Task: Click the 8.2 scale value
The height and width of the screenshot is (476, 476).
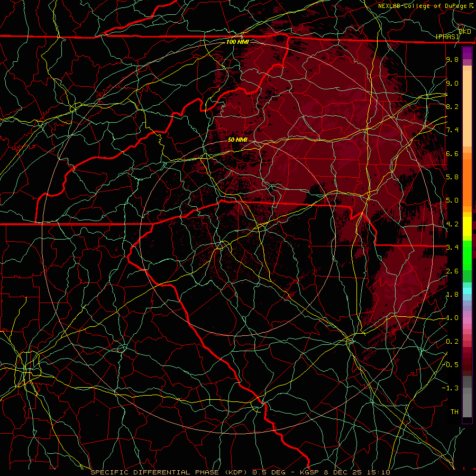Action: tap(452, 106)
